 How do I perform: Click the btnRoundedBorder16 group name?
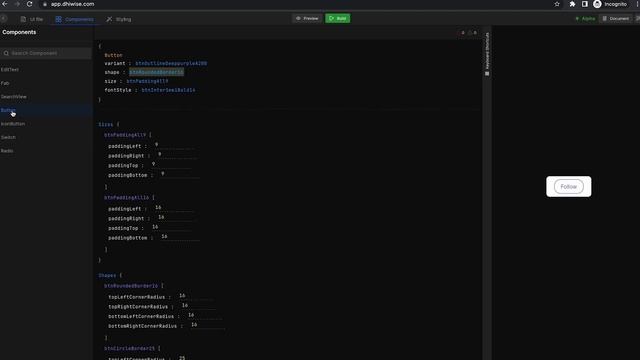tap(131, 286)
